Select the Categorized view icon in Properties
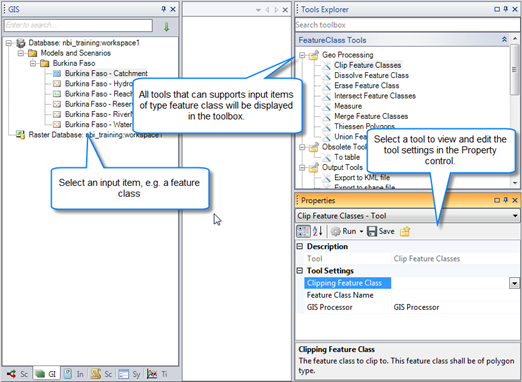Screen dimensions: 522x382 tap(303, 231)
